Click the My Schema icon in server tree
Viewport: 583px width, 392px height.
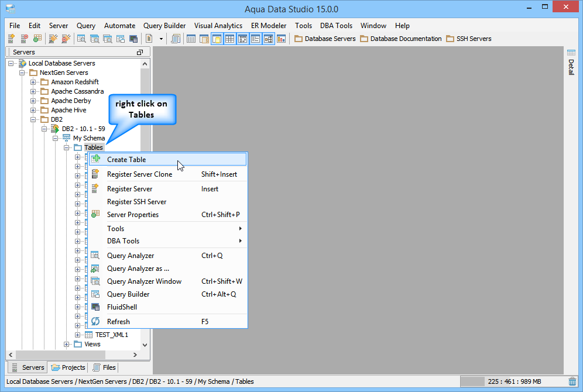[67, 138]
